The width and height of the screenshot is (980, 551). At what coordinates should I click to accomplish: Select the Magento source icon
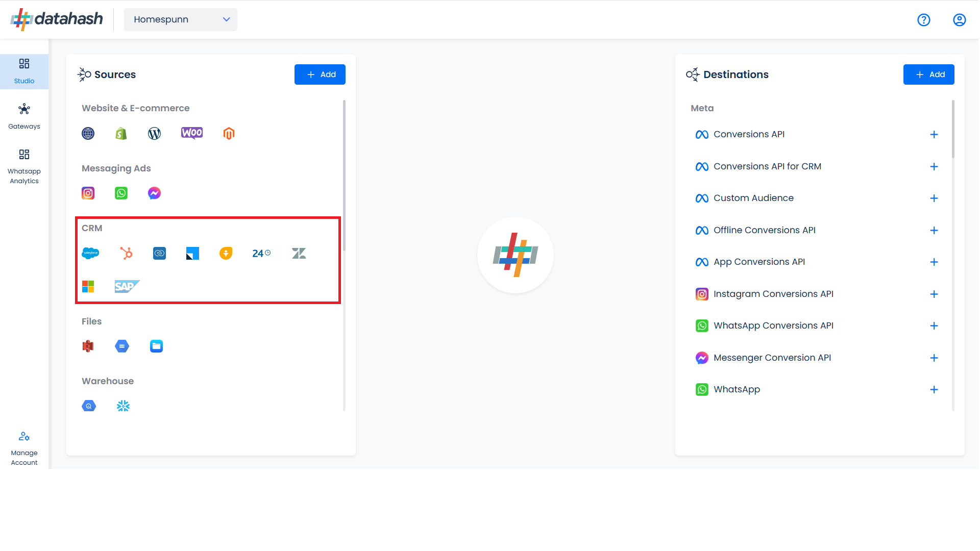(229, 134)
